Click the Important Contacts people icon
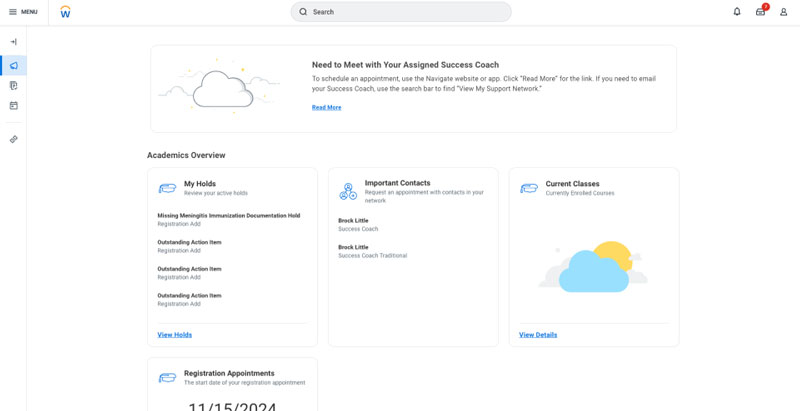800x411 pixels. (348, 191)
